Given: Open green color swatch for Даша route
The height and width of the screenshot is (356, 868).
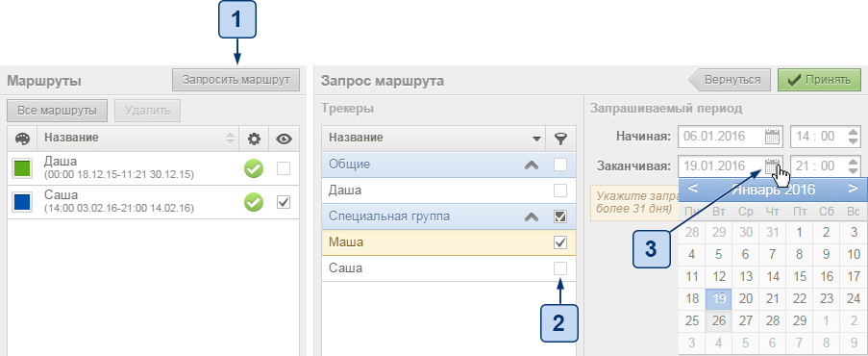Looking at the screenshot, I should click(21, 168).
